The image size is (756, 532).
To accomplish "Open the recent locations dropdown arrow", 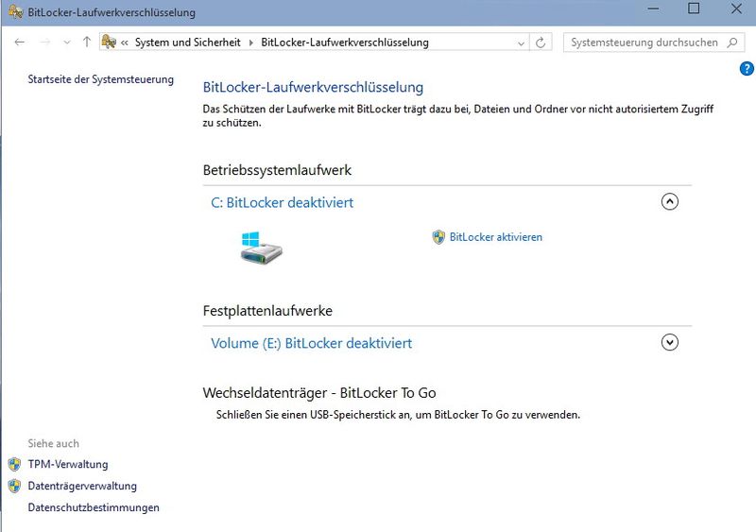I will (x=67, y=43).
